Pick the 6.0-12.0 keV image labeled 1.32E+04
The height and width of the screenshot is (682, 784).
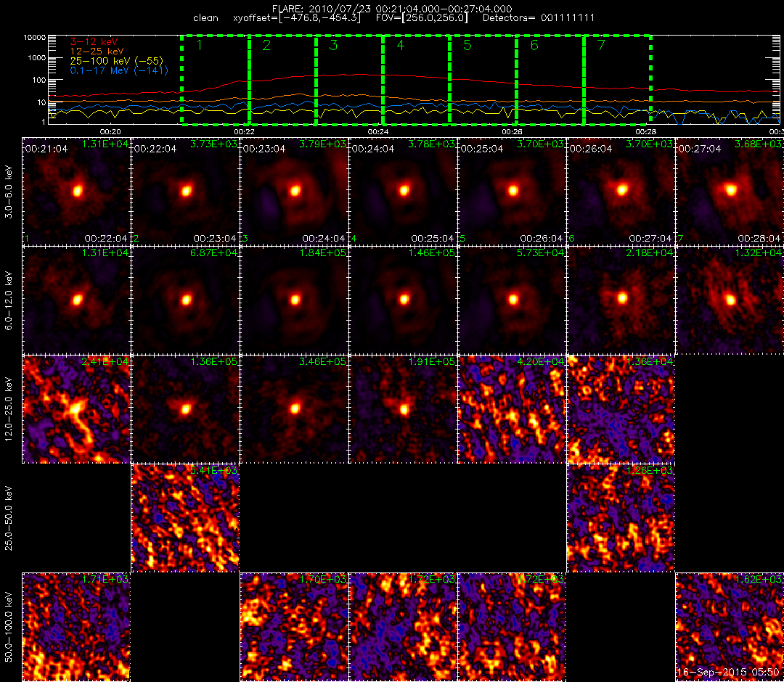(x=730, y=300)
